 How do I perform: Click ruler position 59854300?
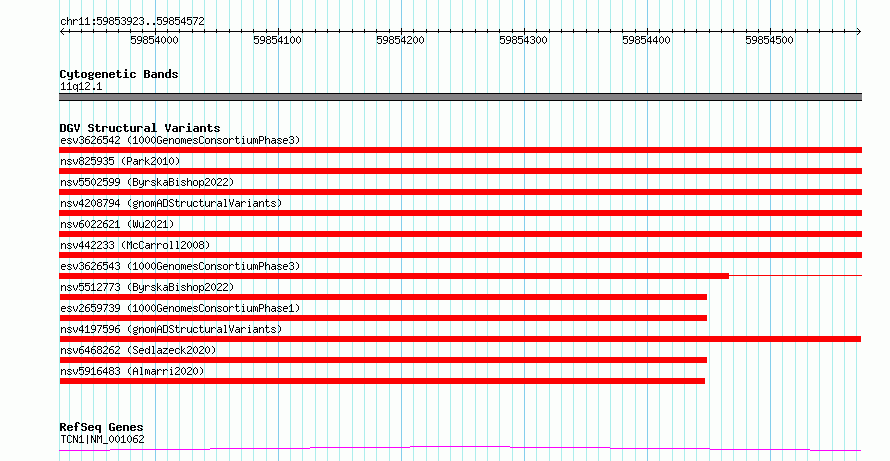click(523, 40)
